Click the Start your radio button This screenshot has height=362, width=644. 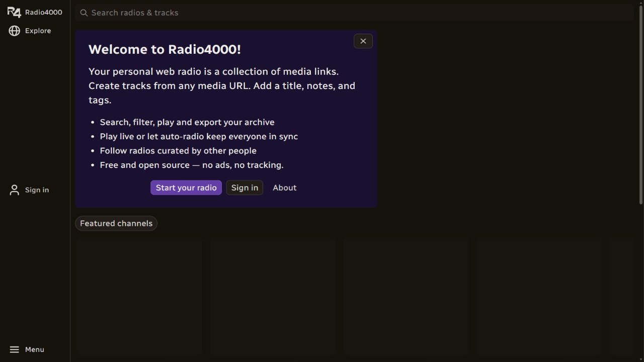pyautogui.click(x=186, y=188)
